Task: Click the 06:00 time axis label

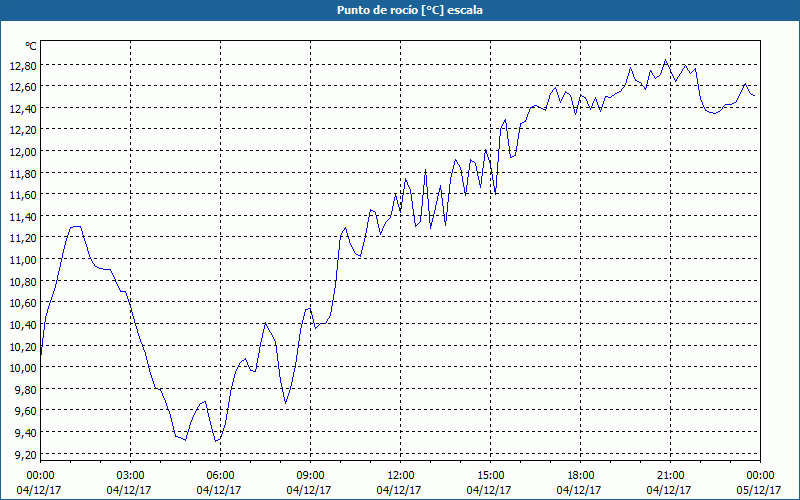Action: tap(220, 476)
